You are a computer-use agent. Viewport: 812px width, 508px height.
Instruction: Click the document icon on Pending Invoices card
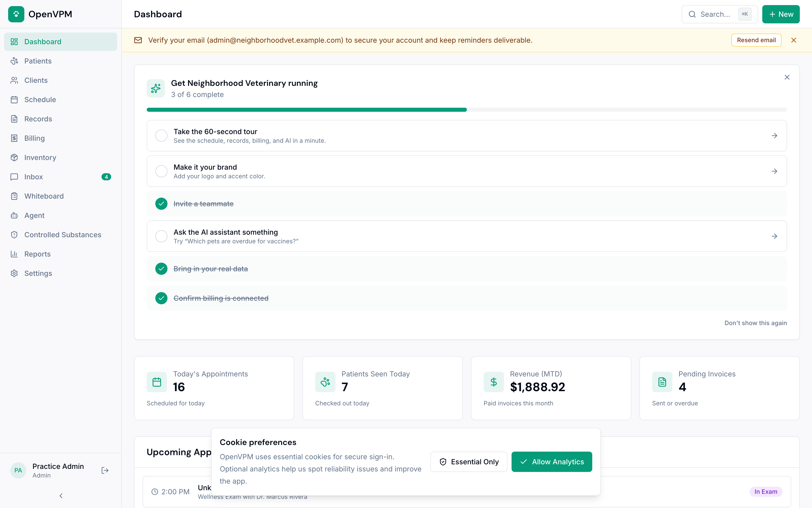(662, 382)
